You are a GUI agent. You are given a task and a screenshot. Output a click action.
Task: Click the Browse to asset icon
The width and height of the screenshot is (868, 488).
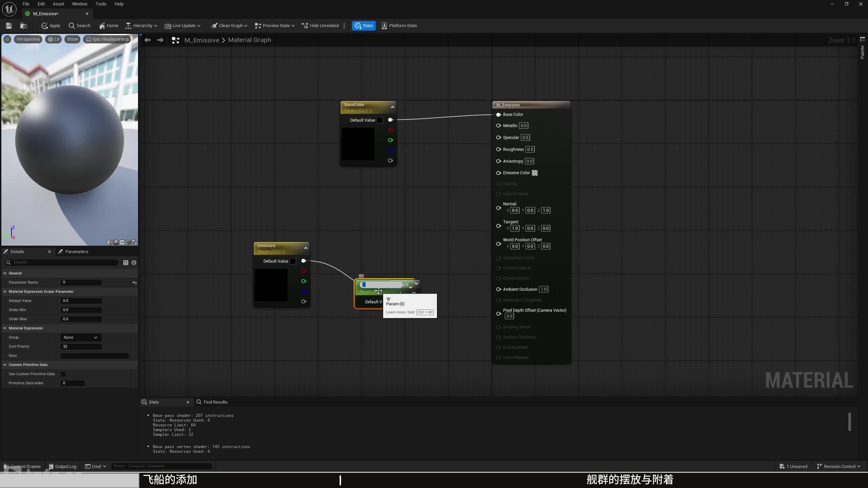click(x=23, y=26)
